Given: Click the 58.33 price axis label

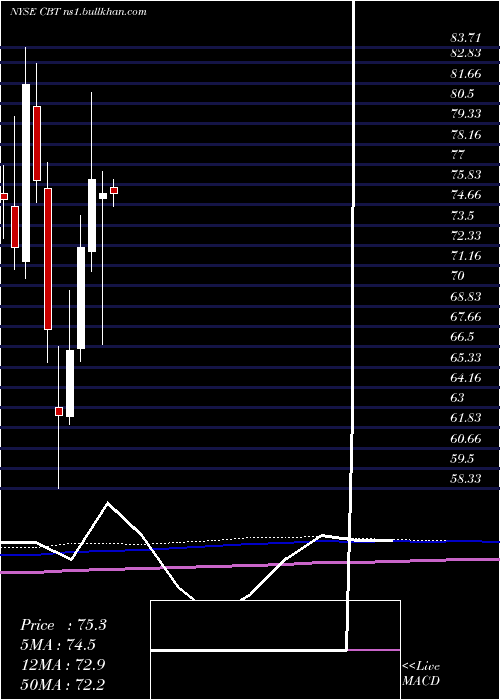Looking at the screenshot, I should 466,479.
